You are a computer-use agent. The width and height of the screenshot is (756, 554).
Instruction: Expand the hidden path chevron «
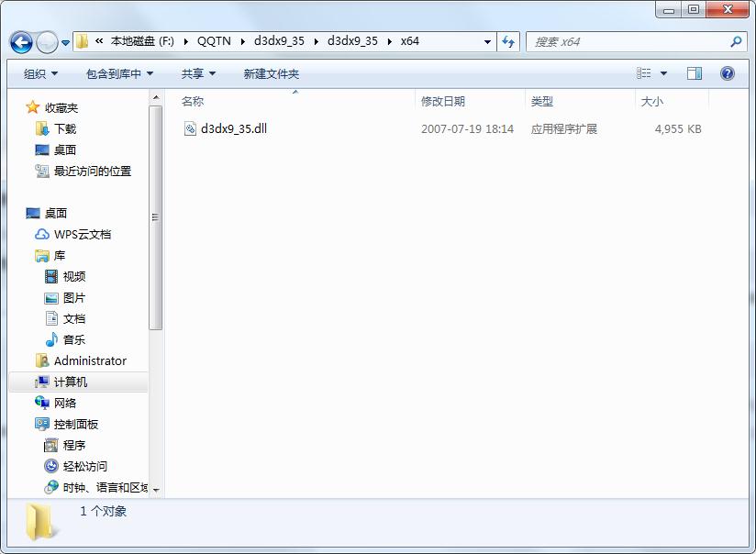pyautogui.click(x=99, y=41)
